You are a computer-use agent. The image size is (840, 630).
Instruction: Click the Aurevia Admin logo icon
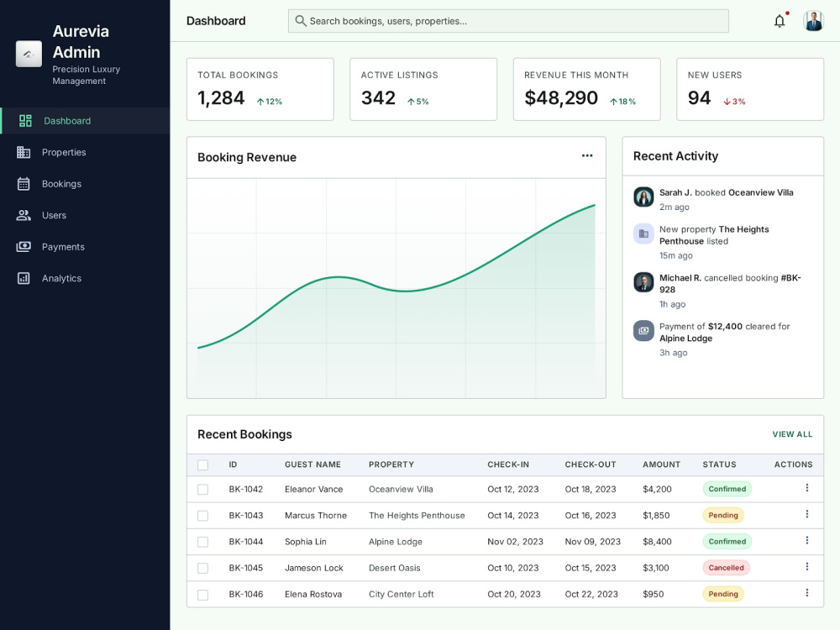click(29, 54)
